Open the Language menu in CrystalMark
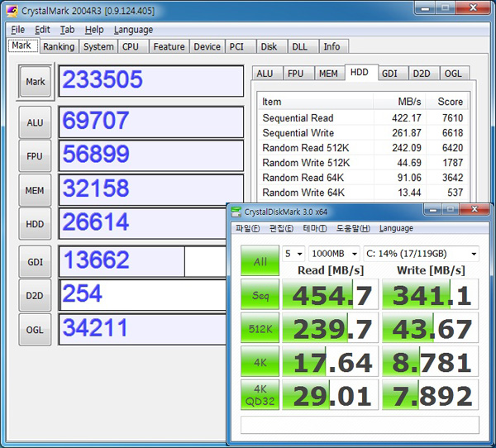This screenshot has width=496, height=448. pyautogui.click(x=133, y=30)
